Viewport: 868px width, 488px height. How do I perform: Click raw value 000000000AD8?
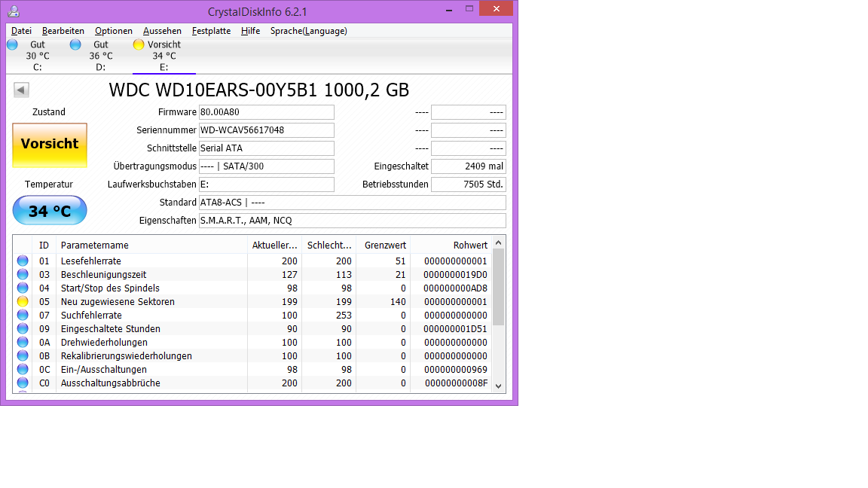pyautogui.click(x=455, y=288)
